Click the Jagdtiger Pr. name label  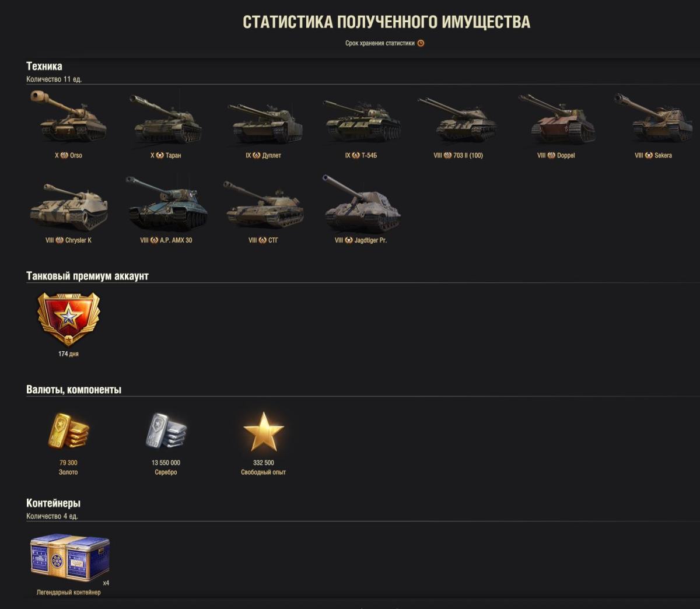point(370,240)
